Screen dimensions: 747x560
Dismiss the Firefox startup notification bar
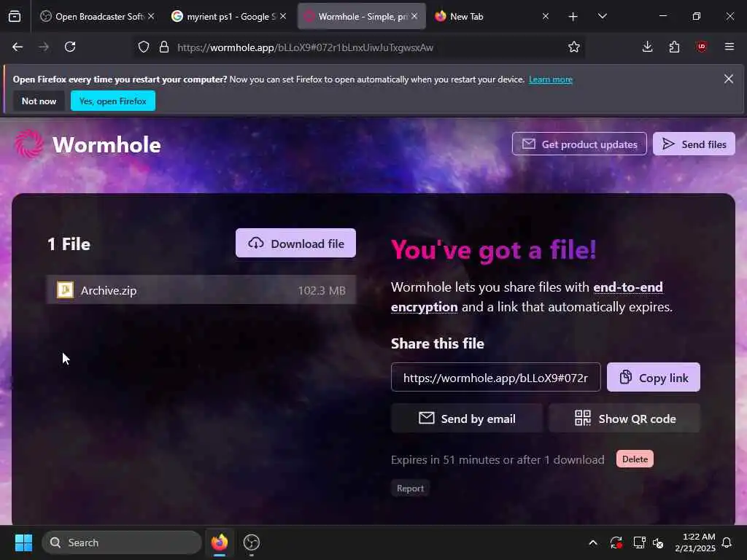pyautogui.click(x=729, y=79)
